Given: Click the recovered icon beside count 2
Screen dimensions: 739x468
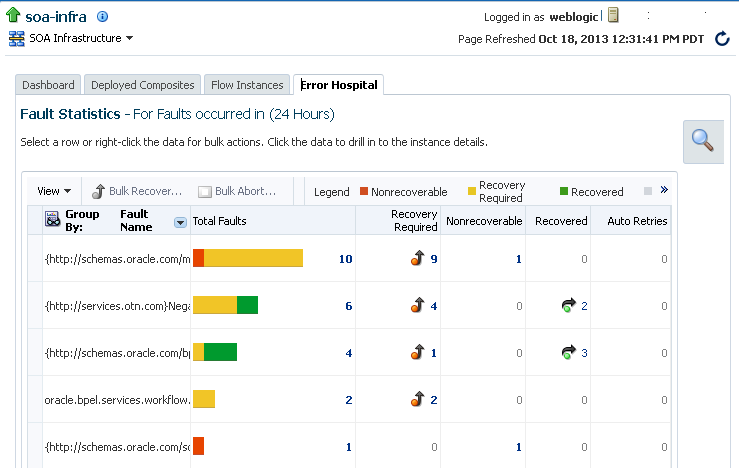Looking at the screenshot, I should pyautogui.click(x=569, y=305).
